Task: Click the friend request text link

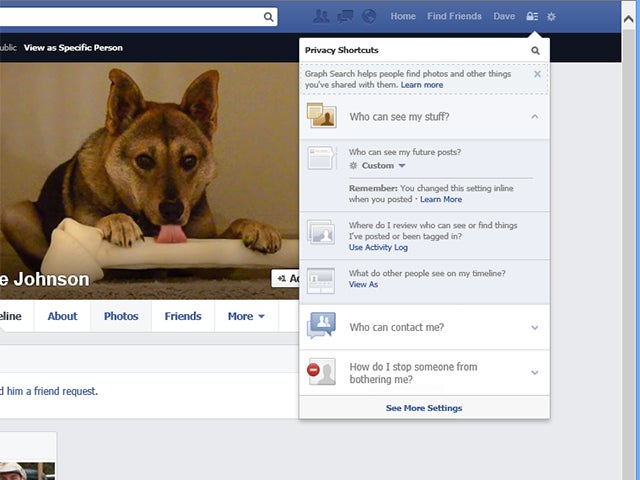Action: [x=49, y=391]
